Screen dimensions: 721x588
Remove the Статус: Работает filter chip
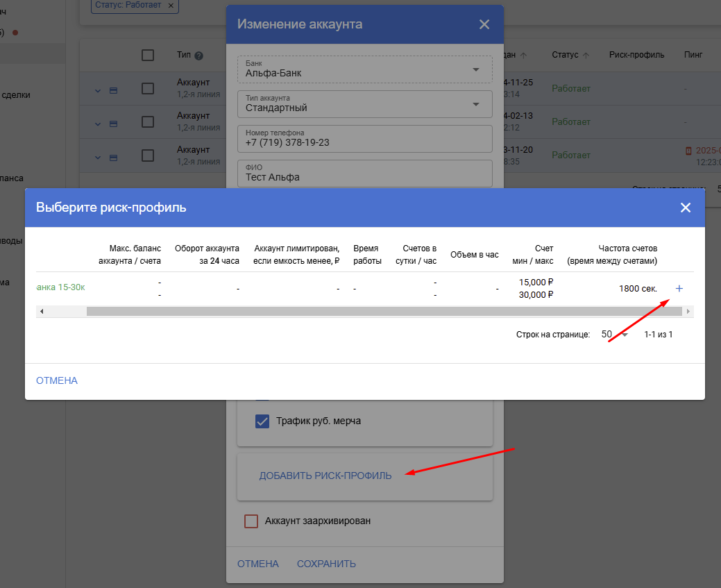pos(171,6)
